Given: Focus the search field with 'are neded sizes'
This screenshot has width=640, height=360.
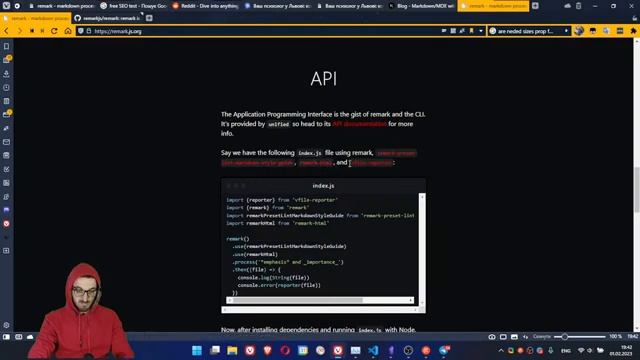Looking at the screenshot, I should point(529,31).
